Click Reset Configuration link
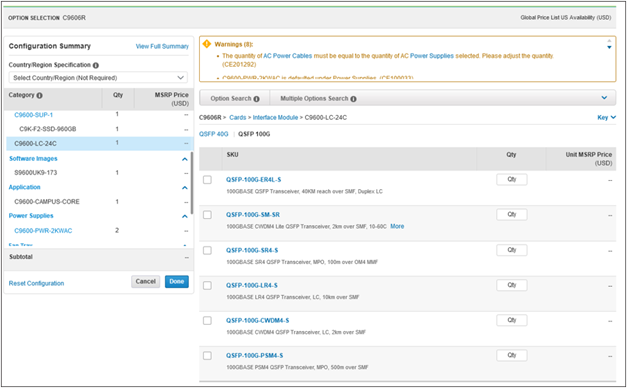Screen dimensions: 627x388 36,283
